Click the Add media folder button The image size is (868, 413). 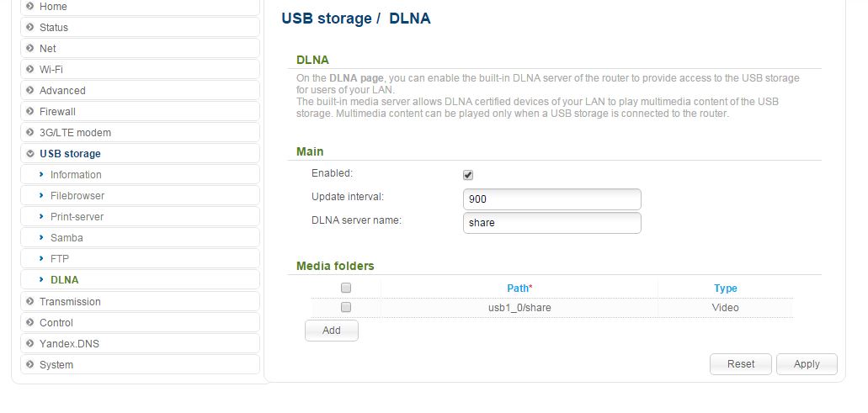click(x=332, y=331)
